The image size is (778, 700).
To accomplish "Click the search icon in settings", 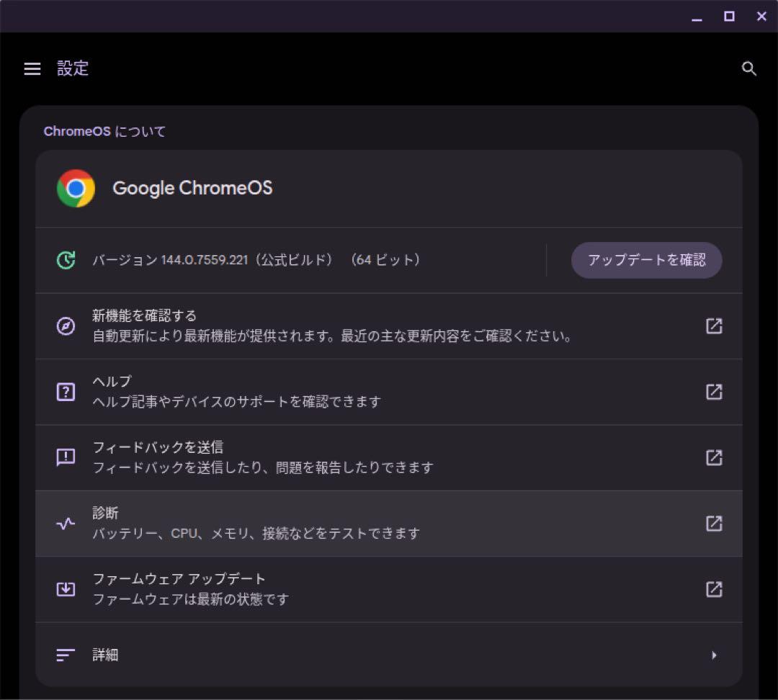I will [749, 68].
